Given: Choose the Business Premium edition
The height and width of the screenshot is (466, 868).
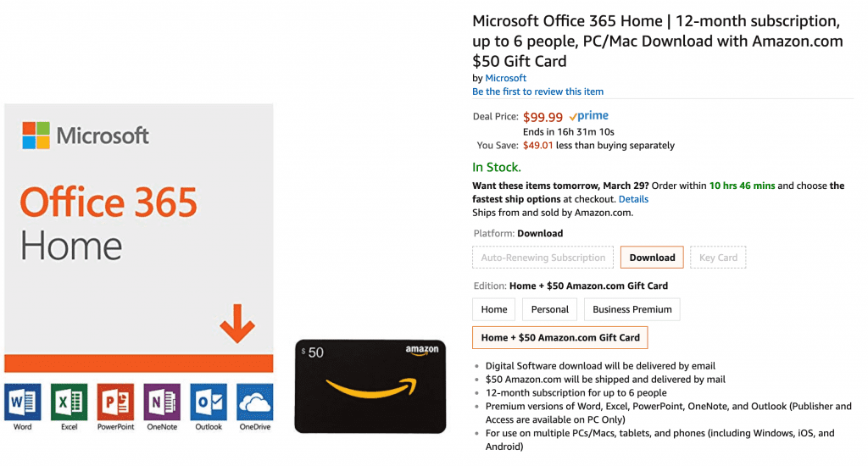Looking at the screenshot, I should pos(632,309).
